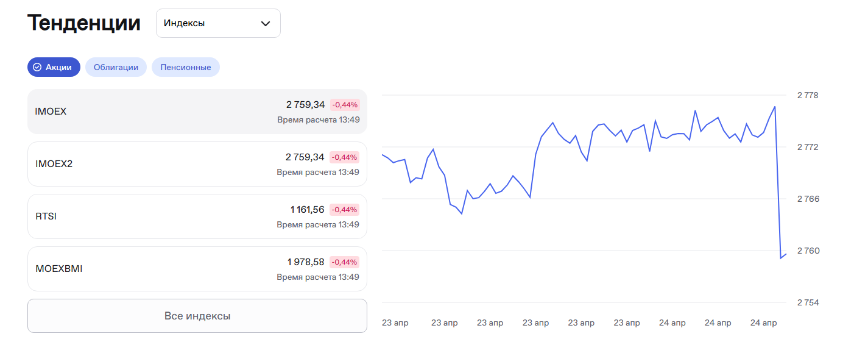Switch to the Облигации filter chip
The image size is (868, 353).
[116, 67]
